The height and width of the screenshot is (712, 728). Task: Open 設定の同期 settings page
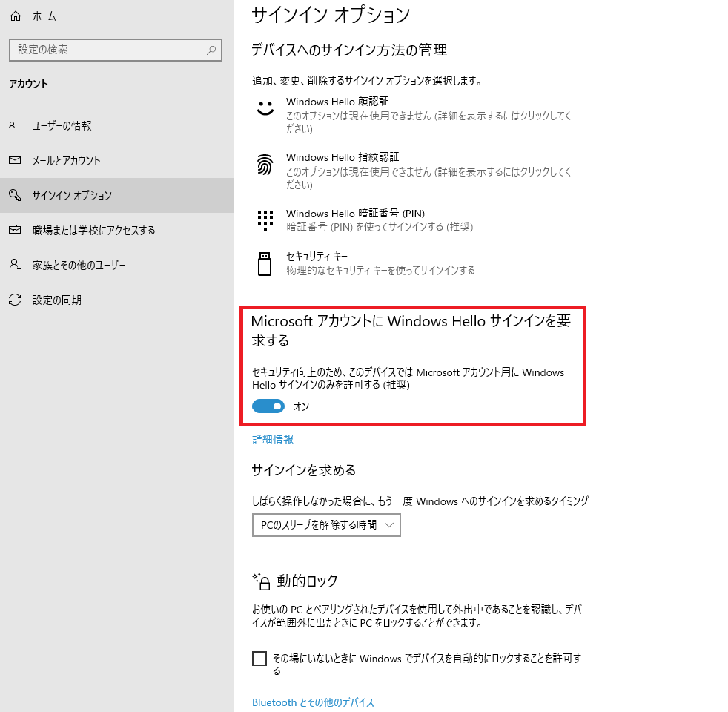[117, 300]
